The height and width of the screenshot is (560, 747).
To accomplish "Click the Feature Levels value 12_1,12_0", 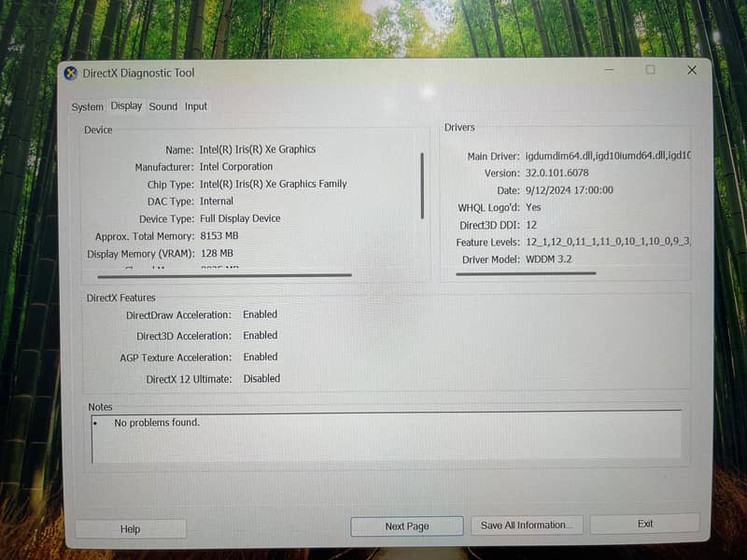I will pos(608,242).
